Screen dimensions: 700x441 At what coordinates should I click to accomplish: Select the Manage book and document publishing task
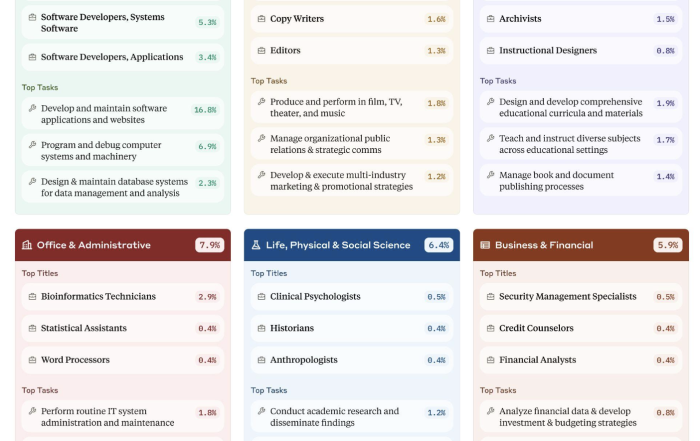[x=581, y=180]
